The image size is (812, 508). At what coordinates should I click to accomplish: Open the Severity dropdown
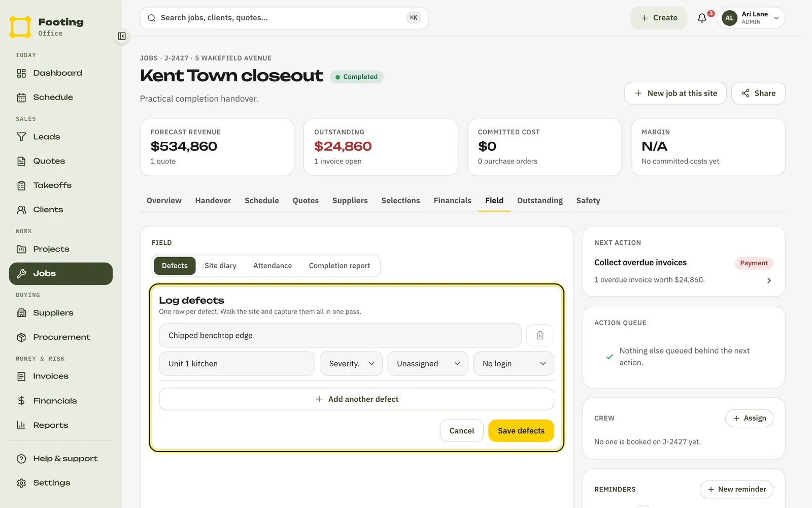[351, 364]
